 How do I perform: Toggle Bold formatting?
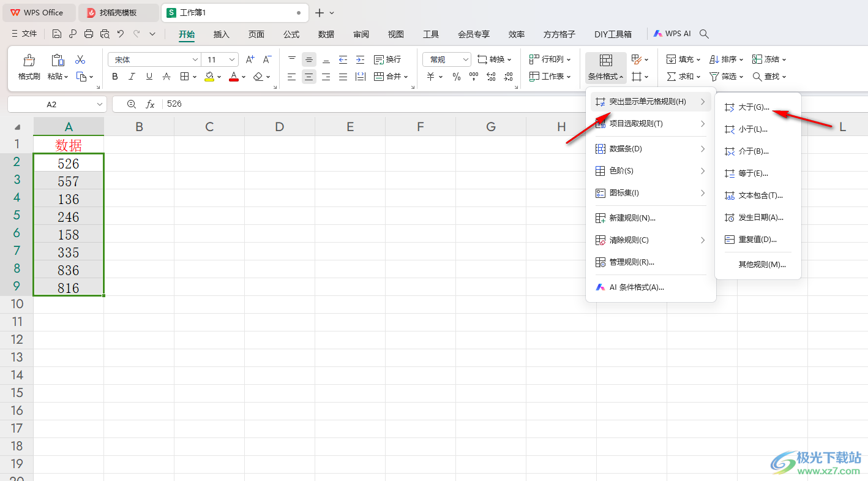pyautogui.click(x=115, y=77)
